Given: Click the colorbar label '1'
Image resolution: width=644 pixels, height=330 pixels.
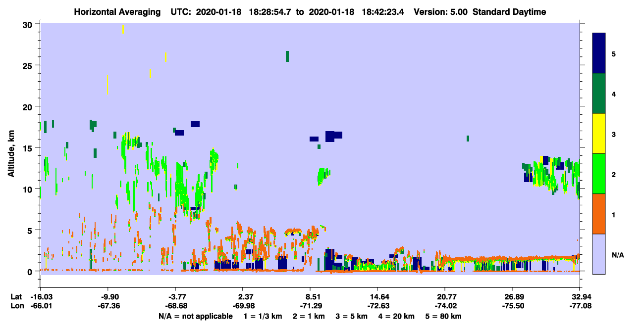Looking at the screenshot, I should coord(613,215).
